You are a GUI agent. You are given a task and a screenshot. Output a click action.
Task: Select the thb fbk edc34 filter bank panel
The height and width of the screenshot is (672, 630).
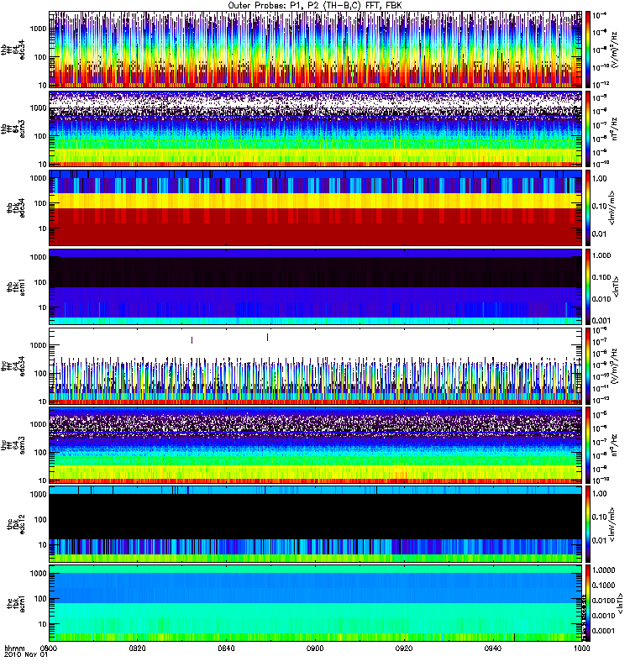point(316,207)
